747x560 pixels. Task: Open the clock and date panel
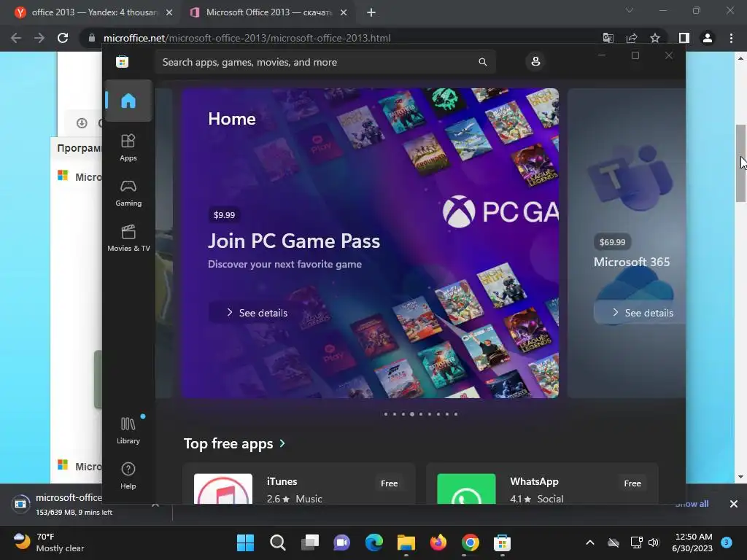692,542
